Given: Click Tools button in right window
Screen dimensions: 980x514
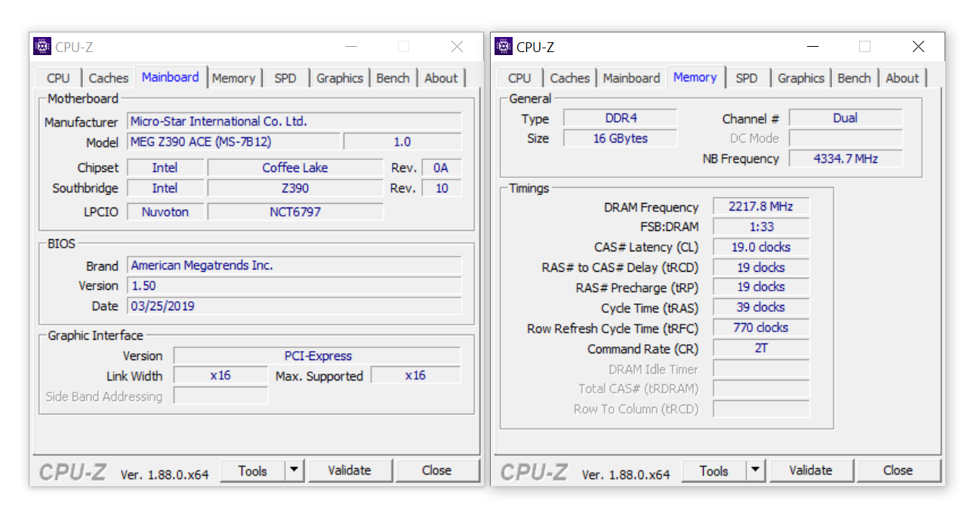Looking at the screenshot, I should click(713, 471).
